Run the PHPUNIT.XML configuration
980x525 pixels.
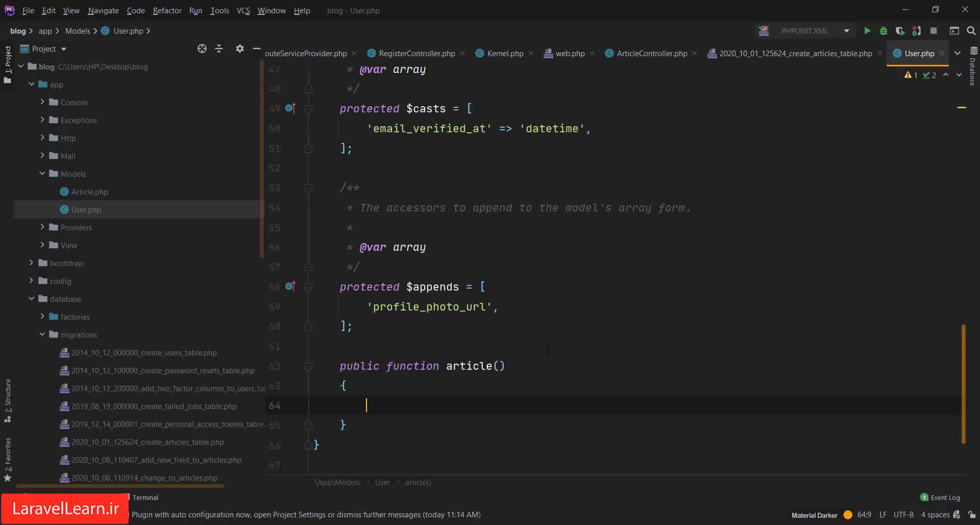(867, 31)
